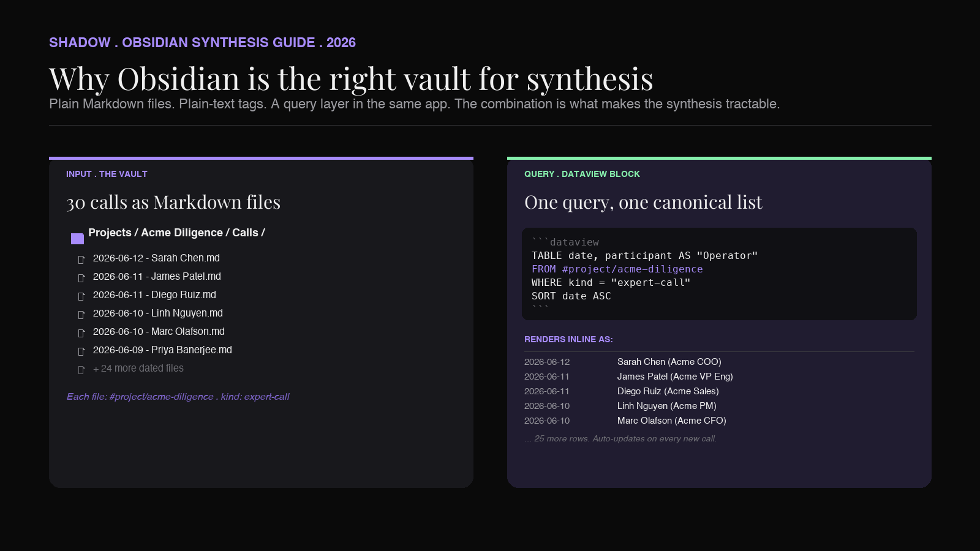The image size is (980, 551).
Task: Click file icon next to Linh Nguyen.md
Action: click(81, 315)
